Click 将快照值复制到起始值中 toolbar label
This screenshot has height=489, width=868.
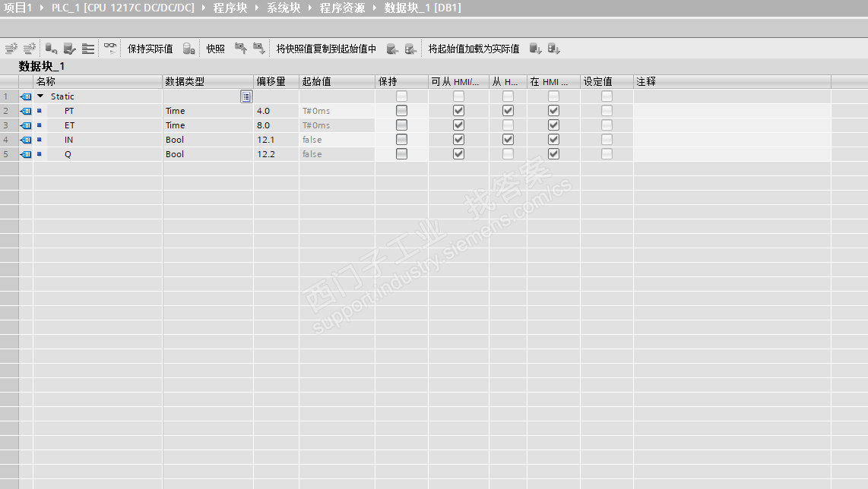[x=326, y=49]
